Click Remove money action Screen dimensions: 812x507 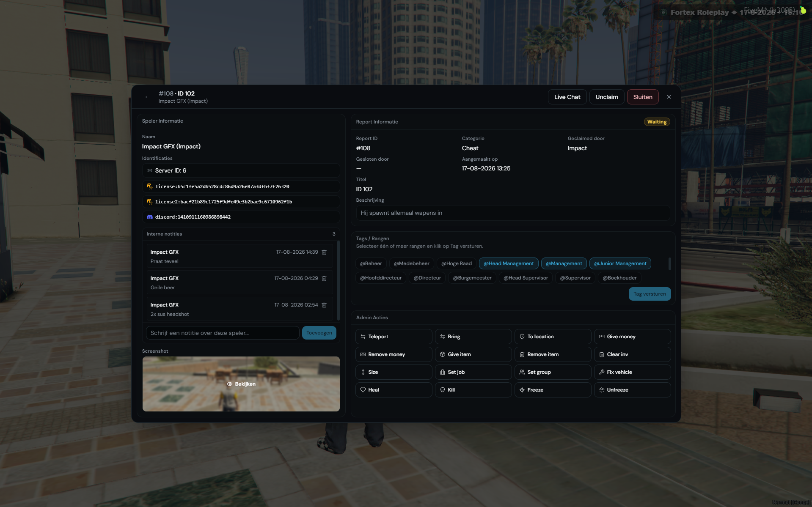pos(394,354)
